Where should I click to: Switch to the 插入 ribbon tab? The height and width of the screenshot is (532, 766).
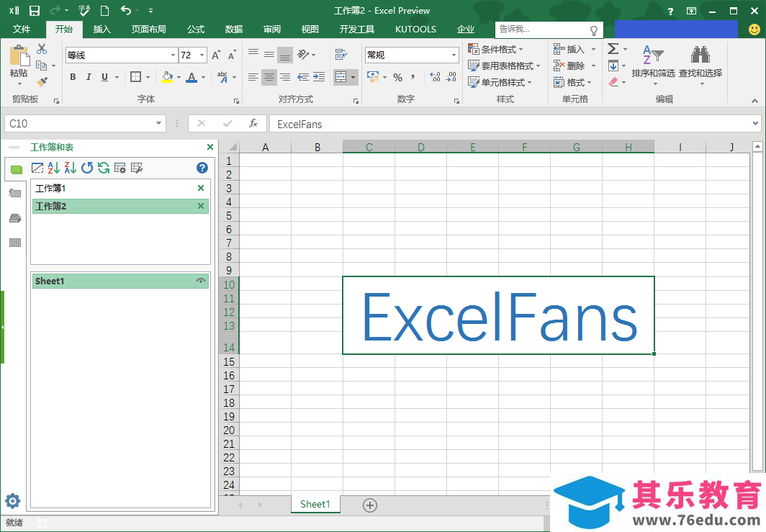tap(102, 30)
